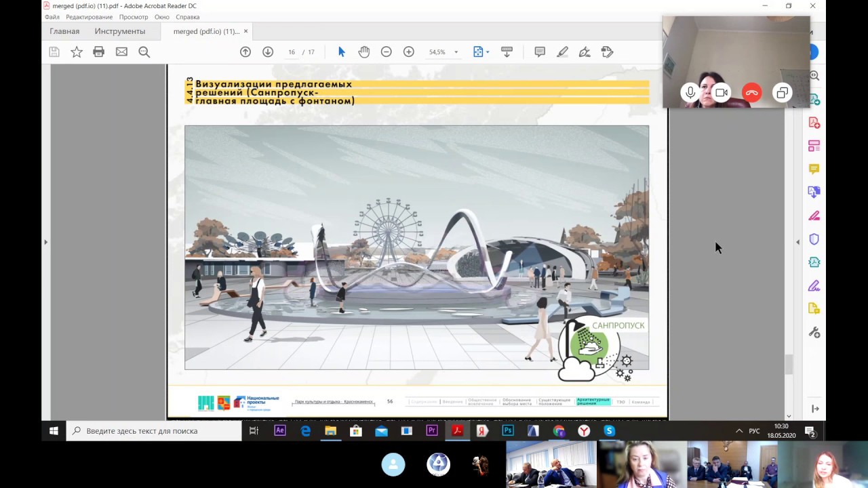This screenshot has height=488, width=868.
Task: Bookmark the document with the star icon
Action: (77, 52)
